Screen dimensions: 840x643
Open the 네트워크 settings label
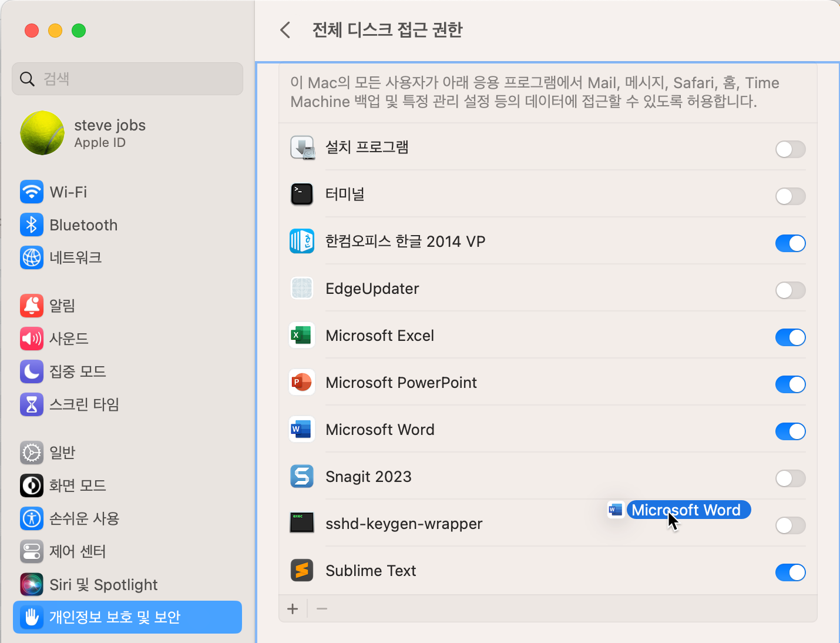coord(76,257)
